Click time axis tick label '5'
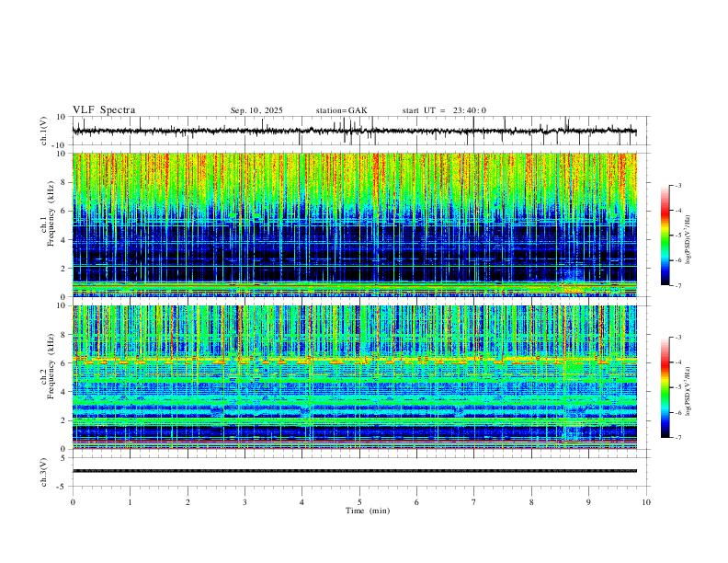The height and width of the screenshot is (563, 728). click(359, 502)
